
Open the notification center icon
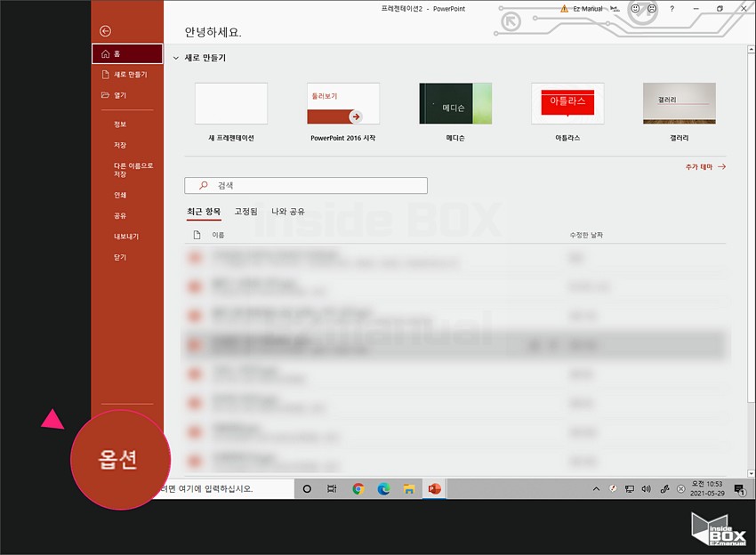coord(740,489)
